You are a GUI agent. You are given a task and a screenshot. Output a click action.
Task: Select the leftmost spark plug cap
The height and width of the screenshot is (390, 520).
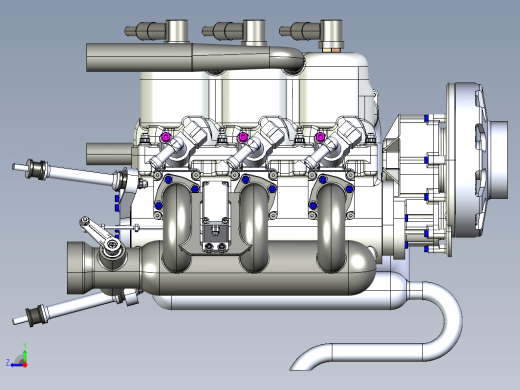pos(157,31)
